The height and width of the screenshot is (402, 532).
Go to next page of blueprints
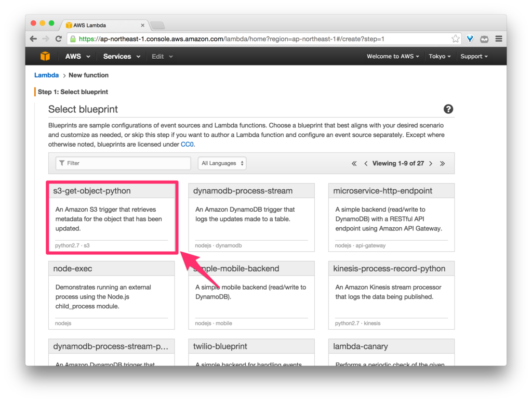431,163
